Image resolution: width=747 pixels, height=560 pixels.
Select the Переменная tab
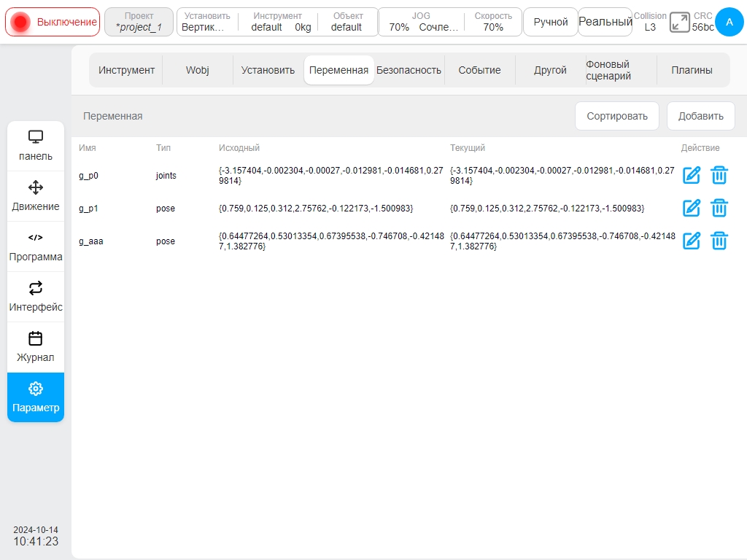(338, 70)
